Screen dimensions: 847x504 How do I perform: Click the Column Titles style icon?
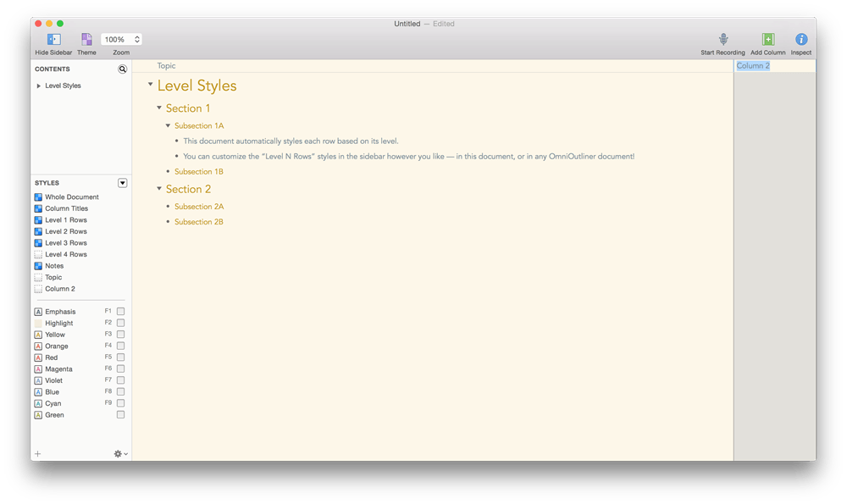coord(38,208)
